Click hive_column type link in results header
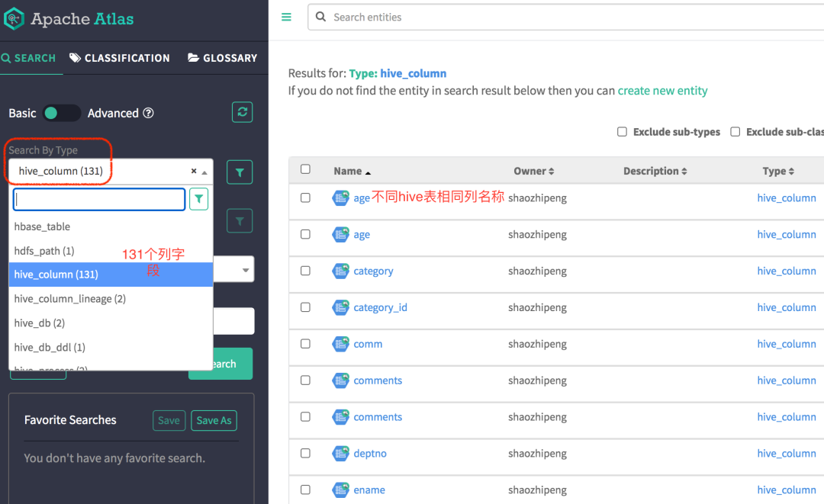The height and width of the screenshot is (504, 824). pyautogui.click(x=413, y=73)
